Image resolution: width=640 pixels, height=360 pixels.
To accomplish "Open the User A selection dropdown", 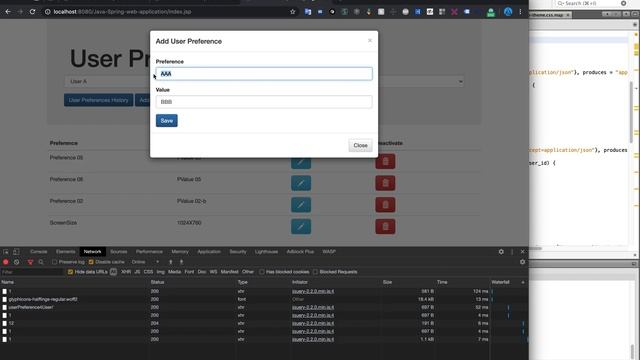I will (264, 81).
